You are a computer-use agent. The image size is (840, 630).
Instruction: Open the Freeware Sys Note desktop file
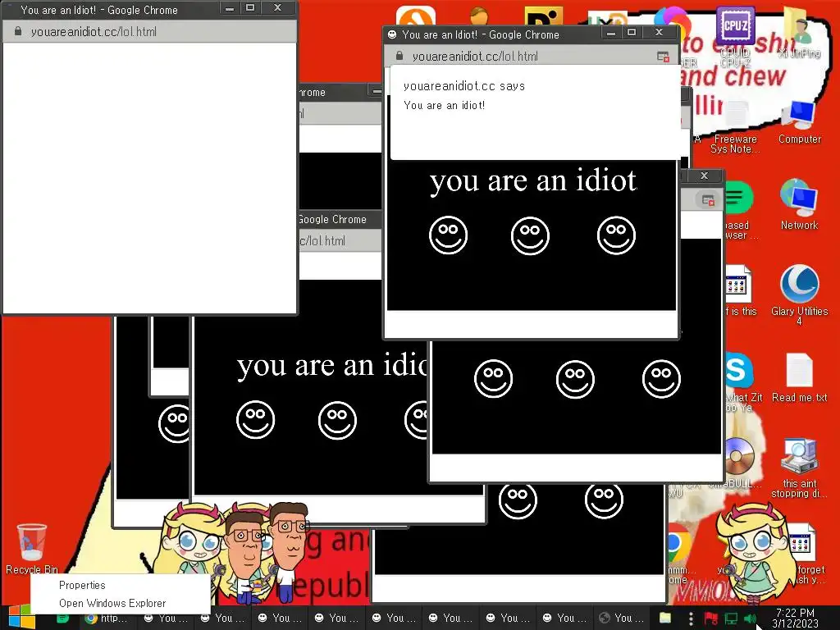tap(736, 127)
